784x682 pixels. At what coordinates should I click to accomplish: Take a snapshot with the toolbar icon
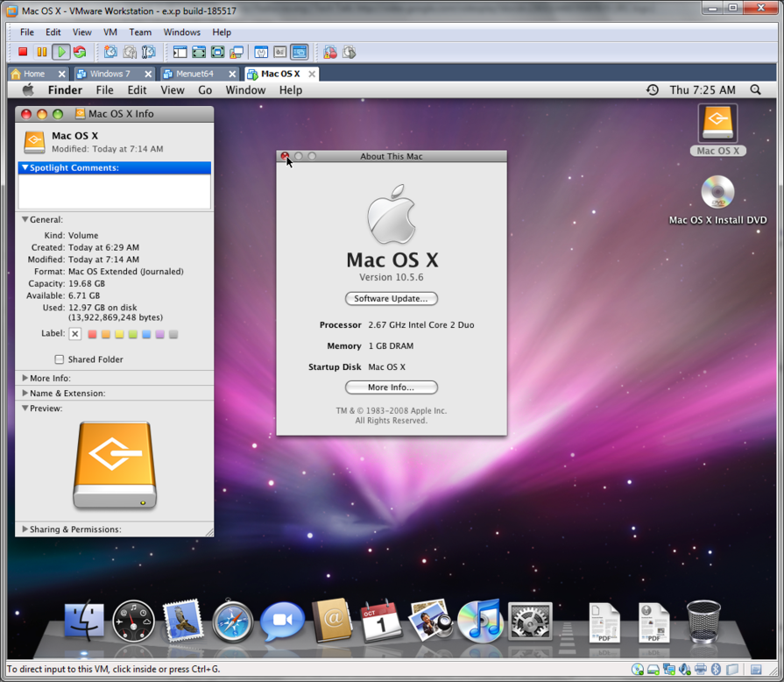[x=110, y=53]
